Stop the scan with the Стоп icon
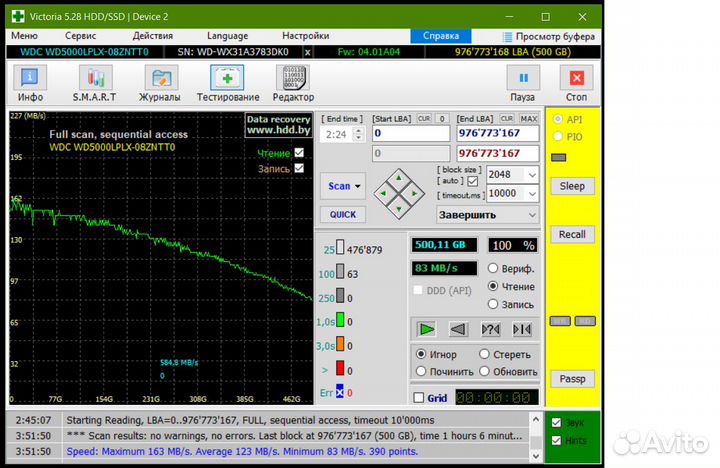The width and height of the screenshot is (720, 468). click(x=576, y=79)
